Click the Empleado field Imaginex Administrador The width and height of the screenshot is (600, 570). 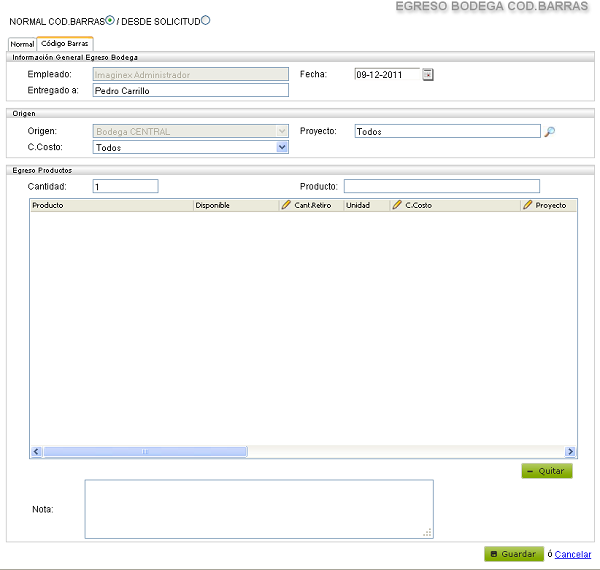pyautogui.click(x=191, y=74)
